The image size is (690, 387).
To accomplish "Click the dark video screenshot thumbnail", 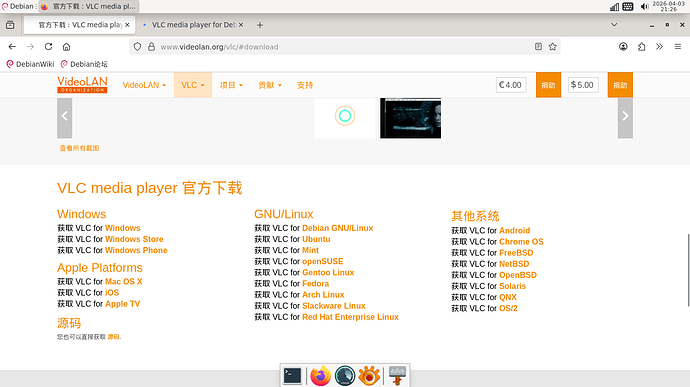I will [x=410, y=118].
